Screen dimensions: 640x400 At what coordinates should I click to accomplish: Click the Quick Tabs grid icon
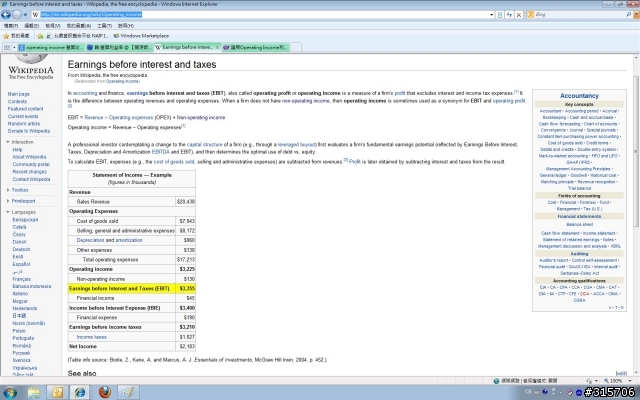[7, 48]
